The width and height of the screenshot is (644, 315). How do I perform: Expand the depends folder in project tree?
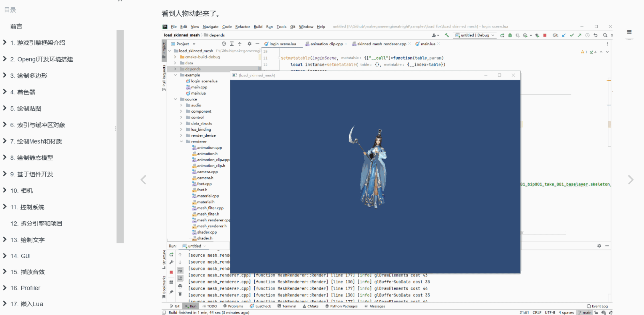(x=175, y=69)
